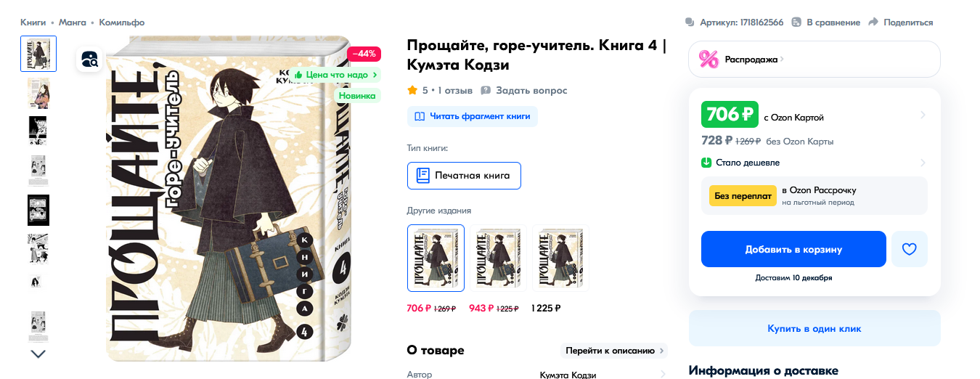Image resolution: width=980 pixels, height=379 pixels.
Task: Select the Печатная книга book type option
Action: (464, 175)
